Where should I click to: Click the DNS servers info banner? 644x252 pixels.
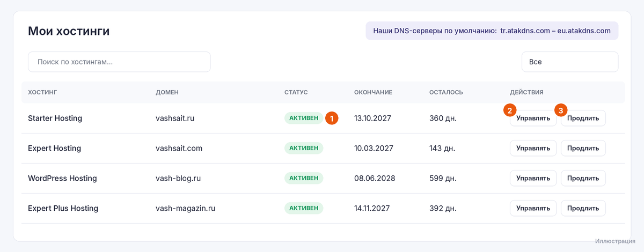click(492, 31)
